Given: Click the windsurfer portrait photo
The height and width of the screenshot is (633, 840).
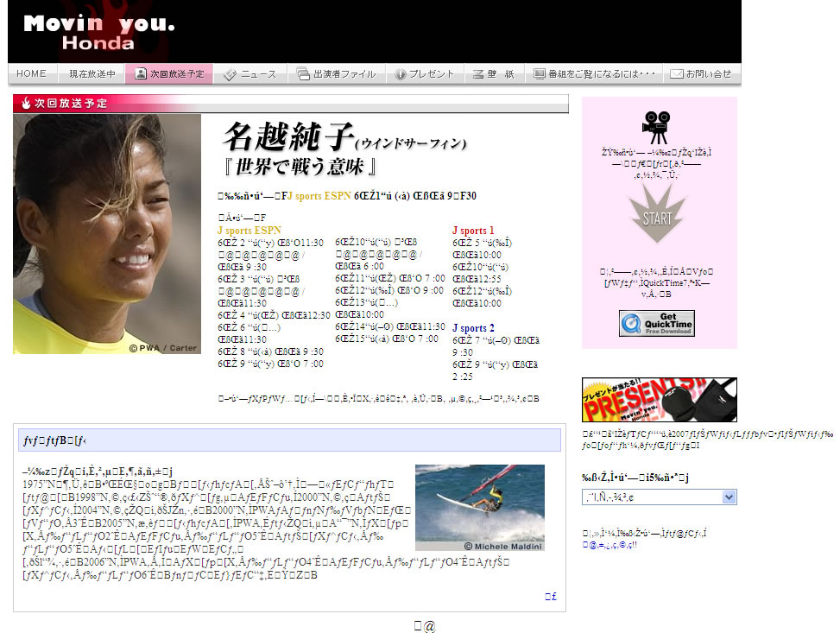Looking at the screenshot, I should [x=107, y=234].
